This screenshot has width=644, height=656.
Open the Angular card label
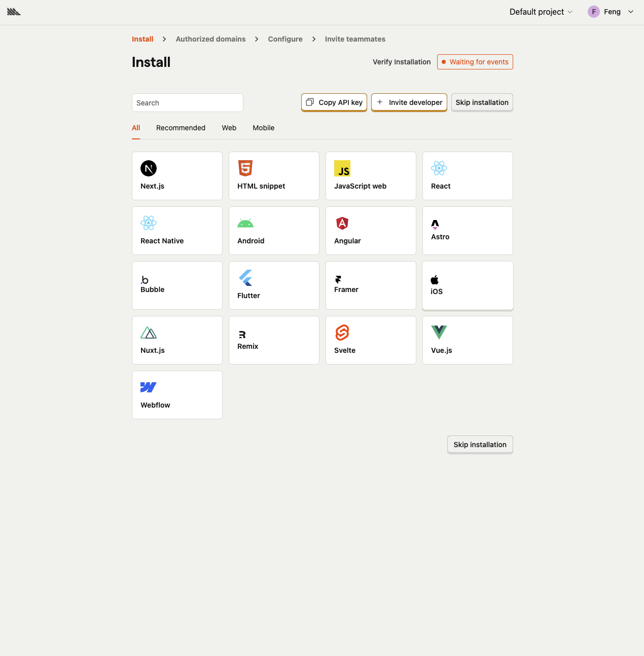(347, 241)
